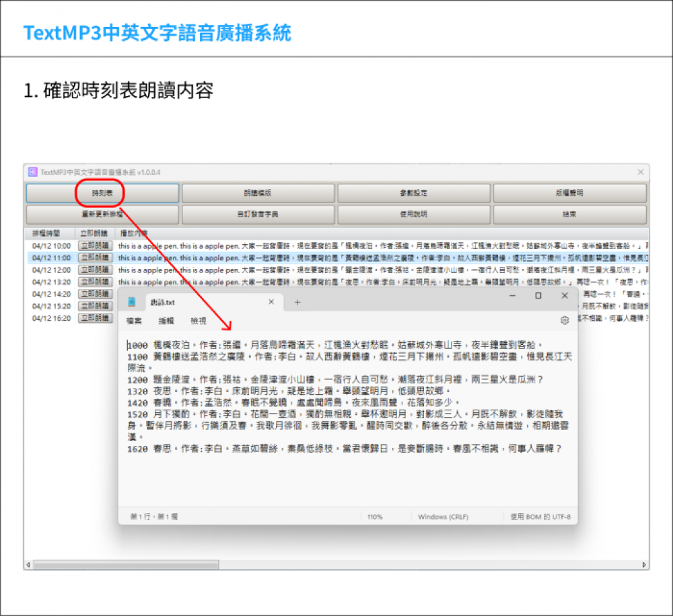The image size is (673, 616).
Task: Click the 110% zoom level in status bar
Action: 375,516
